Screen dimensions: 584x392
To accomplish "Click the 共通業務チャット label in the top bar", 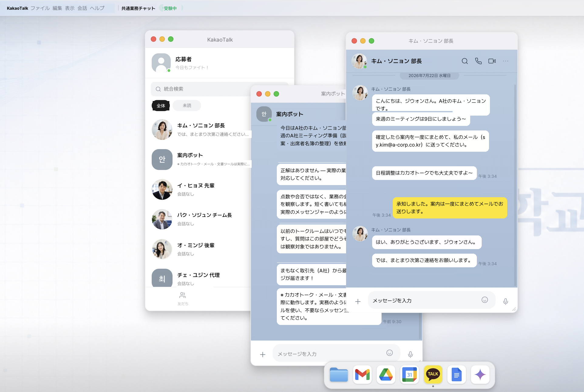I will pos(138,8).
